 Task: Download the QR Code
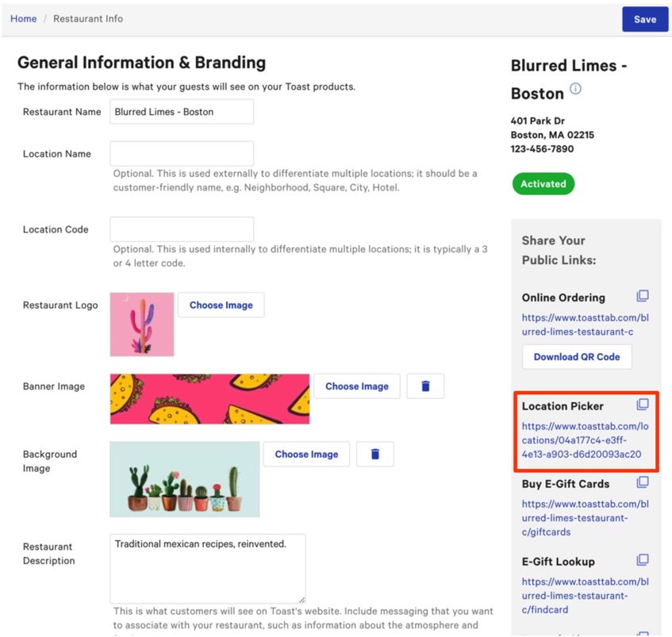(x=577, y=357)
